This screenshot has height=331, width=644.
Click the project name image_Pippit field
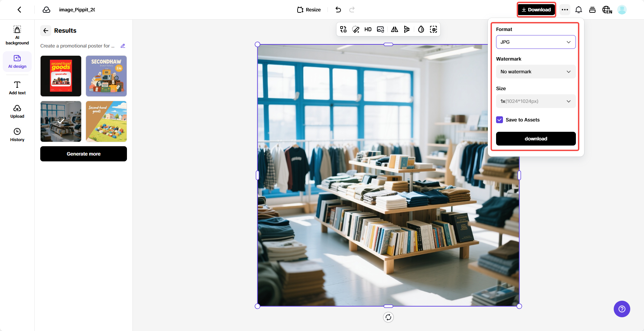tap(77, 10)
